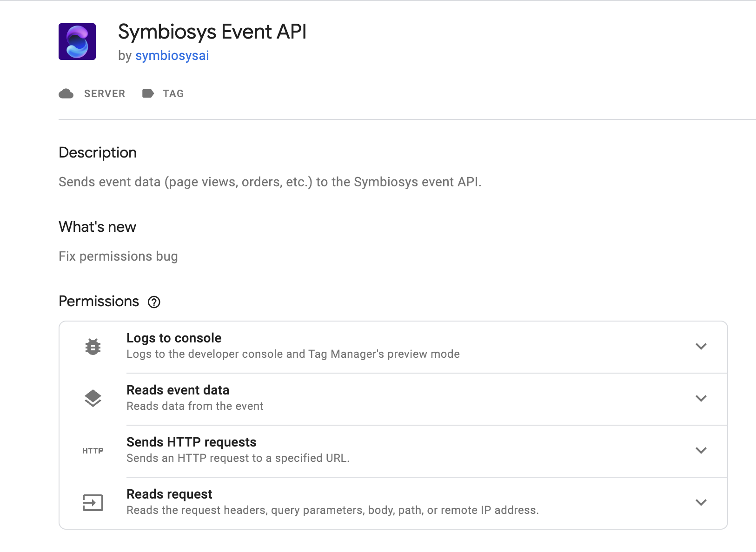The height and width of the screenshot is (552, 756).
Task: Click the "Reads event data" permission title
Action: 178,390
